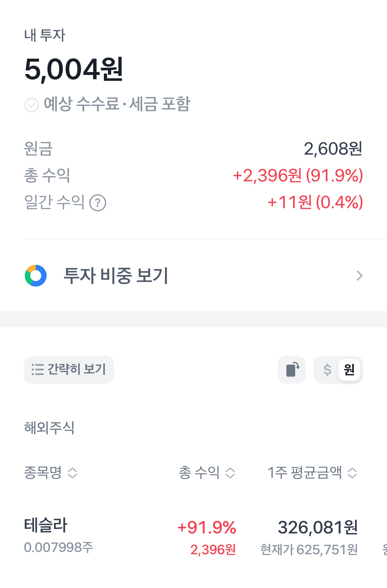
Task: Sort by 총 수익 column arrows
Action: 230,473
